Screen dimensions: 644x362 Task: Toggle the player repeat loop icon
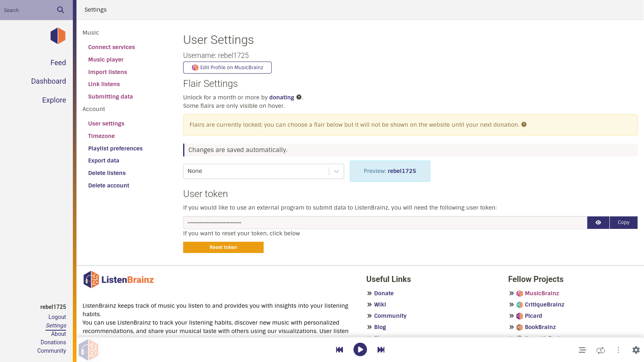point(601,350)
